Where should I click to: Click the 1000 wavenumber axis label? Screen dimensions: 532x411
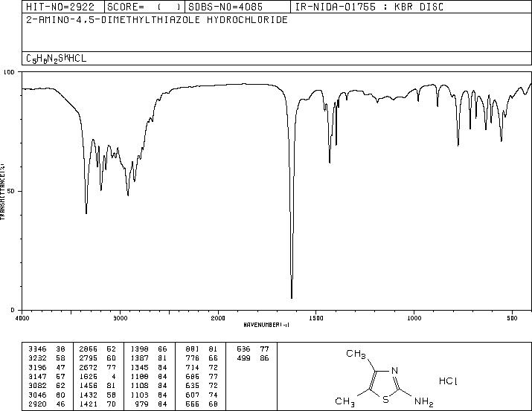point(414,318)
